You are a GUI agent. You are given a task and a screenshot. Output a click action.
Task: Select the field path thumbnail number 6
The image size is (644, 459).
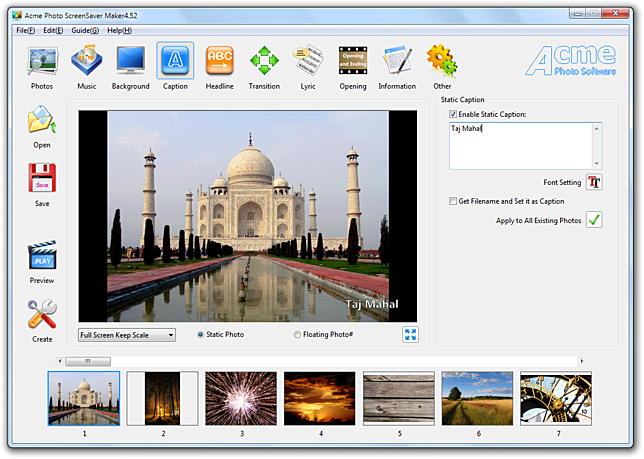pyautogui.click(x=477, y=398)
